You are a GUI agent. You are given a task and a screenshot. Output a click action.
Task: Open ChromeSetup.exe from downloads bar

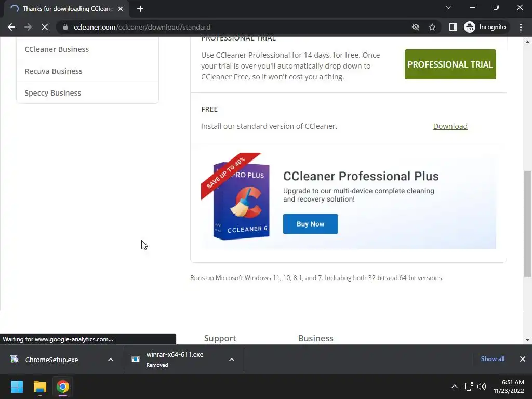coord(51,360)
